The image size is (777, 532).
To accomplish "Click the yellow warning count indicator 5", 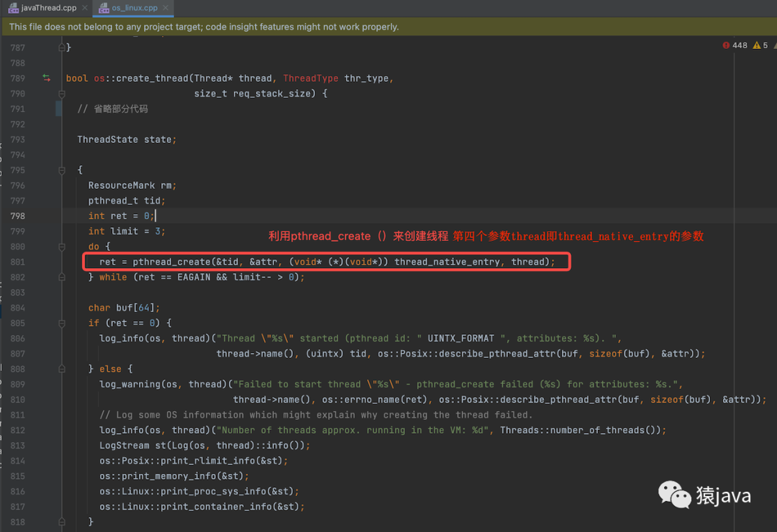I will [760, 45].
